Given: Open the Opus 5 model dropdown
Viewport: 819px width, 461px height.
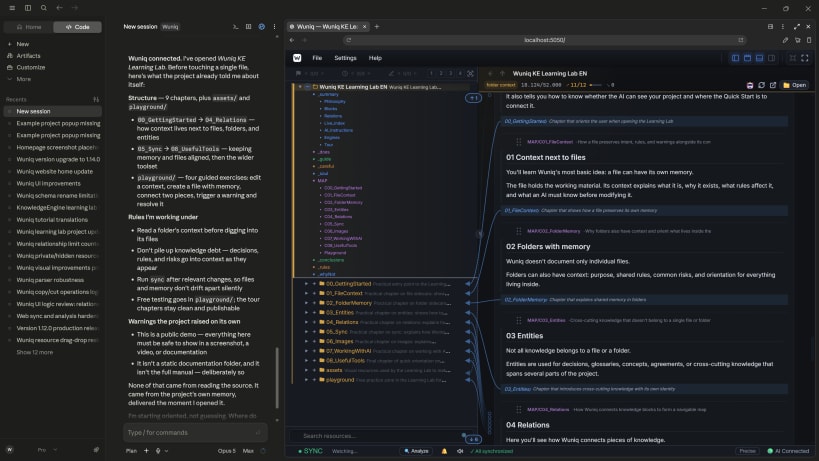Looking at the screenshot, I should pos(227,451).
